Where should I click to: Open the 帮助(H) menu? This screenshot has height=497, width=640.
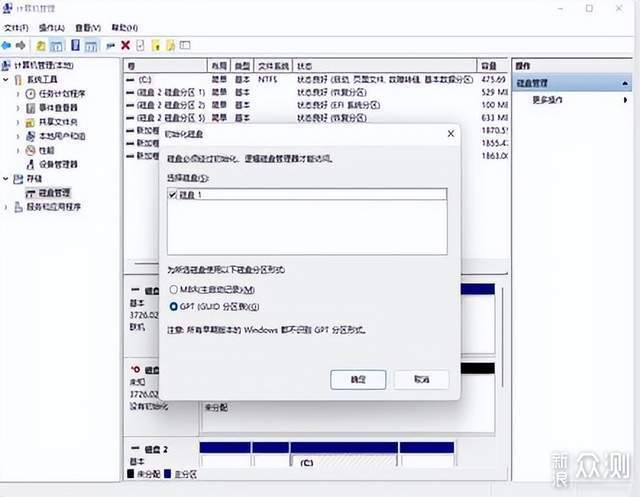124,28
